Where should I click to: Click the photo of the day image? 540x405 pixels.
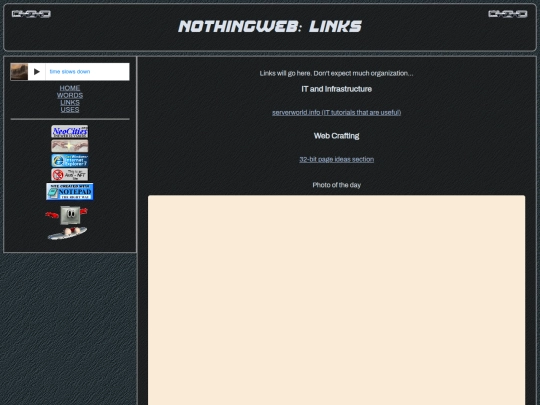336,300
